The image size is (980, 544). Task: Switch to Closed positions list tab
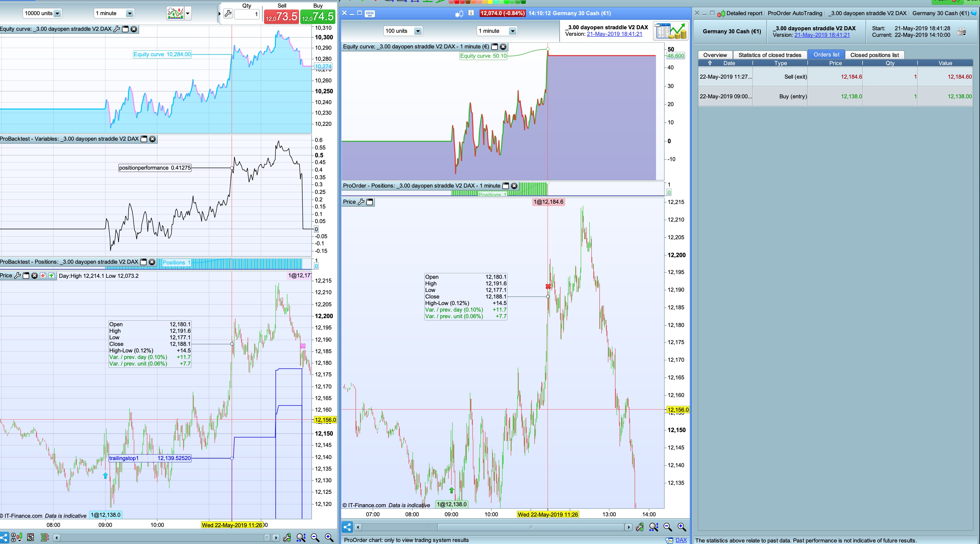(874, 55)
